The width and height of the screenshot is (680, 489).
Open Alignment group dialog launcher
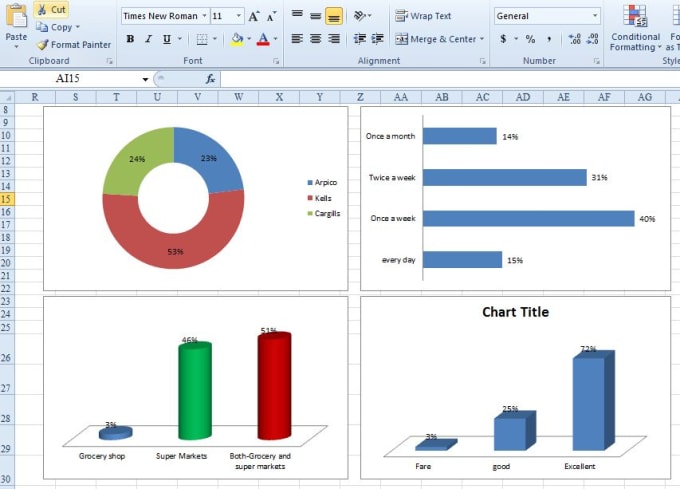click(x=483, y=61)
